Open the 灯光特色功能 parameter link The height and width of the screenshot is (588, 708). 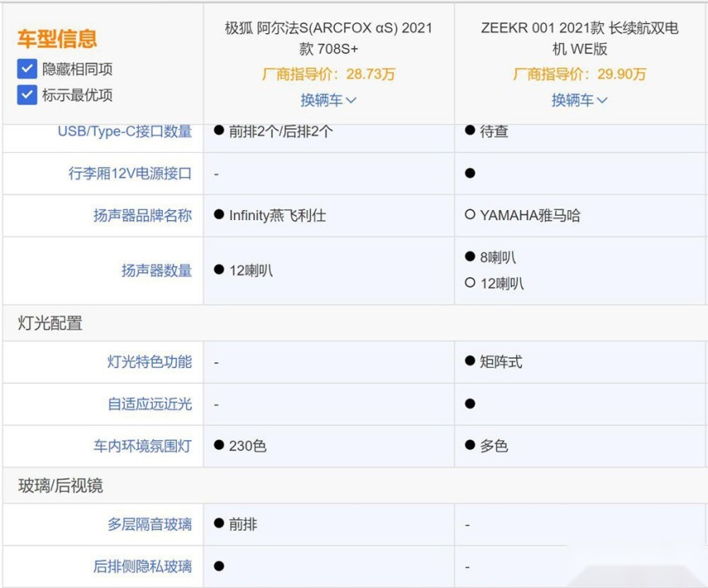150,361
